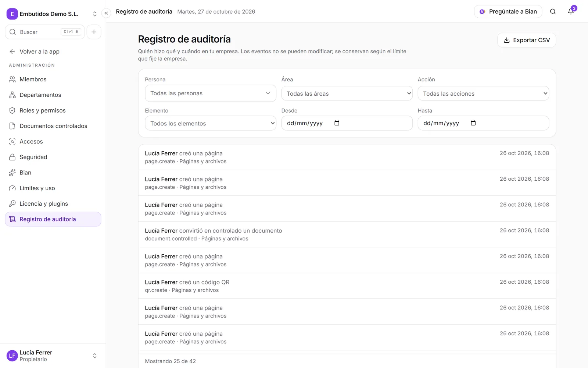Click the Buscar search field

pyautogui.click(x=45, y=32)
